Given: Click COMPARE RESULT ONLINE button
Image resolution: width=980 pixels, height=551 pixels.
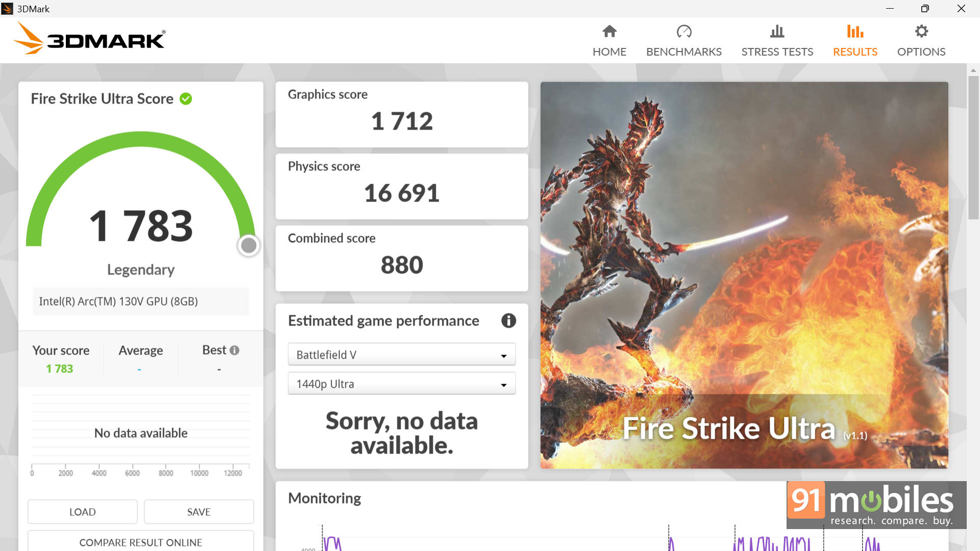Looking at the screenshot, I should pyautogui.click(x=140, y=542).
